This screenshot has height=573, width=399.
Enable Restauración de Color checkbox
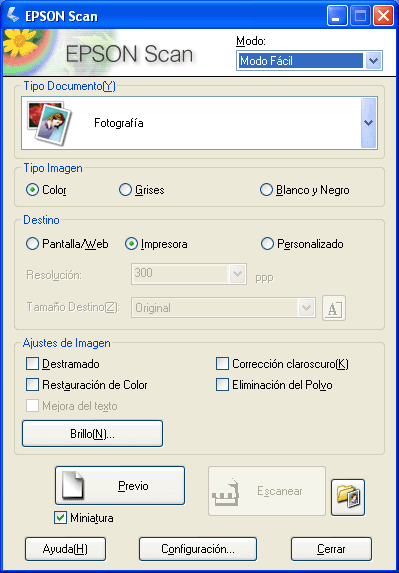tap(33, 385)
